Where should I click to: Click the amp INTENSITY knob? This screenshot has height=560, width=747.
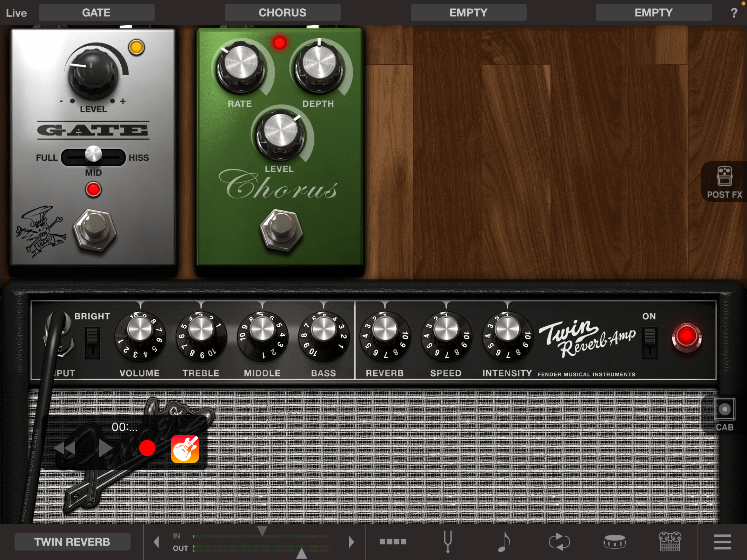507,337
